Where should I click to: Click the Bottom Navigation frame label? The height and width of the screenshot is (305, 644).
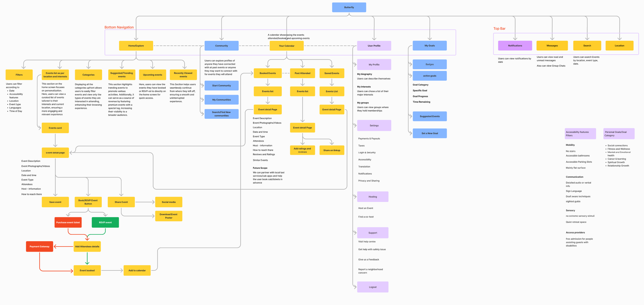119,27
